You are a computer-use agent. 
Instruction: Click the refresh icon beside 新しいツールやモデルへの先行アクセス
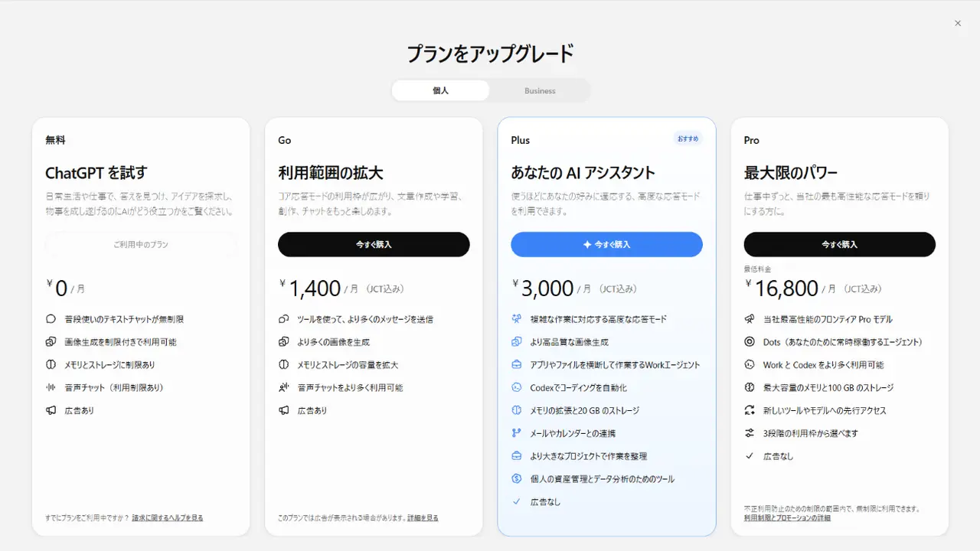coord(750,411)
